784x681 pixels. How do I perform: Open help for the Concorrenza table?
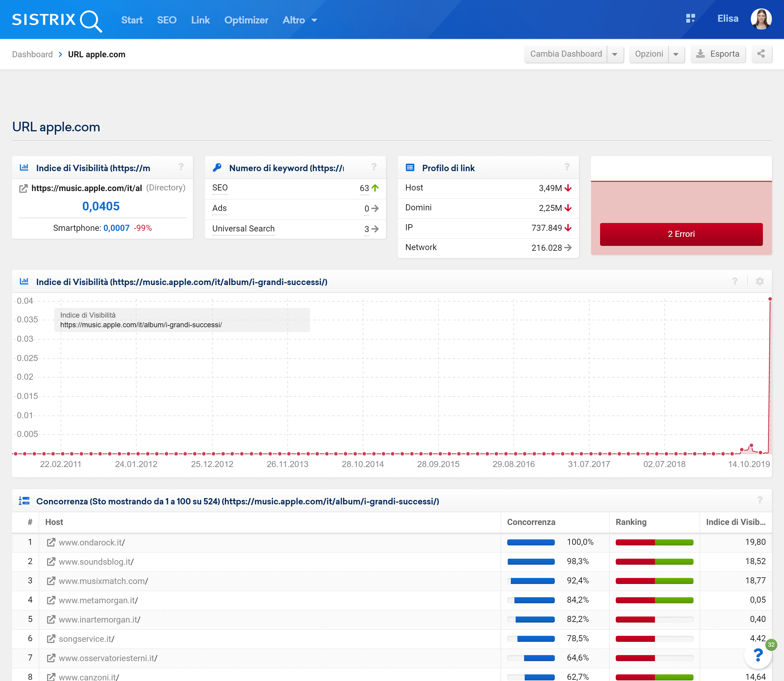760,500
